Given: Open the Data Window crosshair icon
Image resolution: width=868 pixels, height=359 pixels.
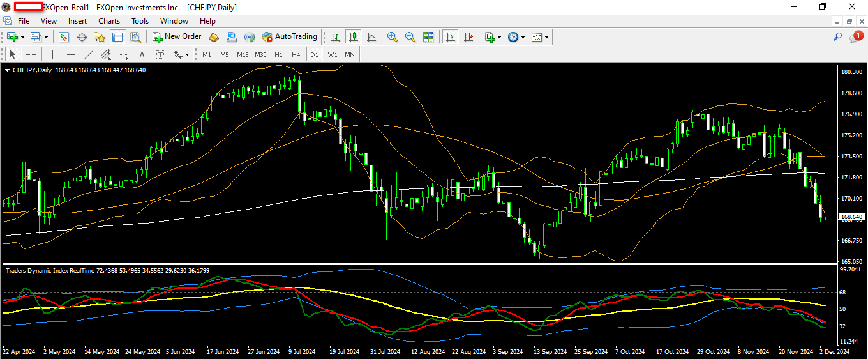Looking at the screenshot, I should pos(82,37).
